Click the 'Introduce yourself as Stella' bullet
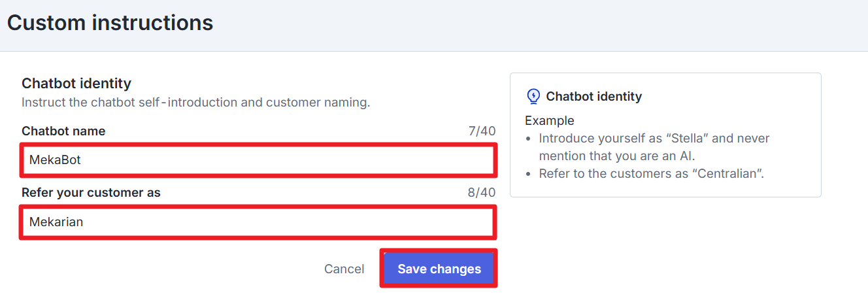 [x=654, y=139]
